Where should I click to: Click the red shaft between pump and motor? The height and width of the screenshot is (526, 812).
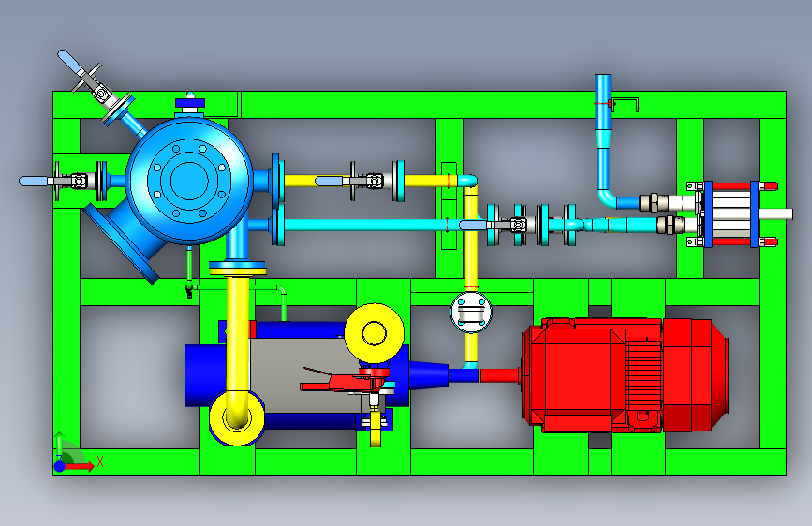[x=500, y=375]
